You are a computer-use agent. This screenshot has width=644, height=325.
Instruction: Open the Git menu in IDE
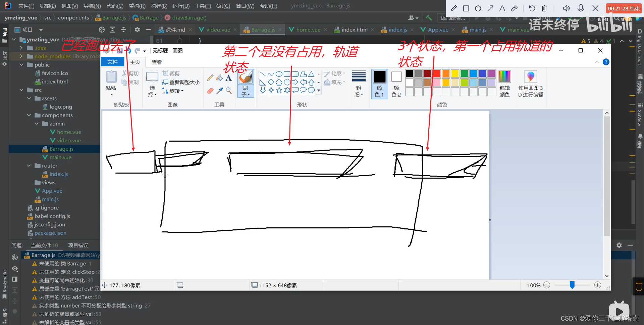(223, 6)
